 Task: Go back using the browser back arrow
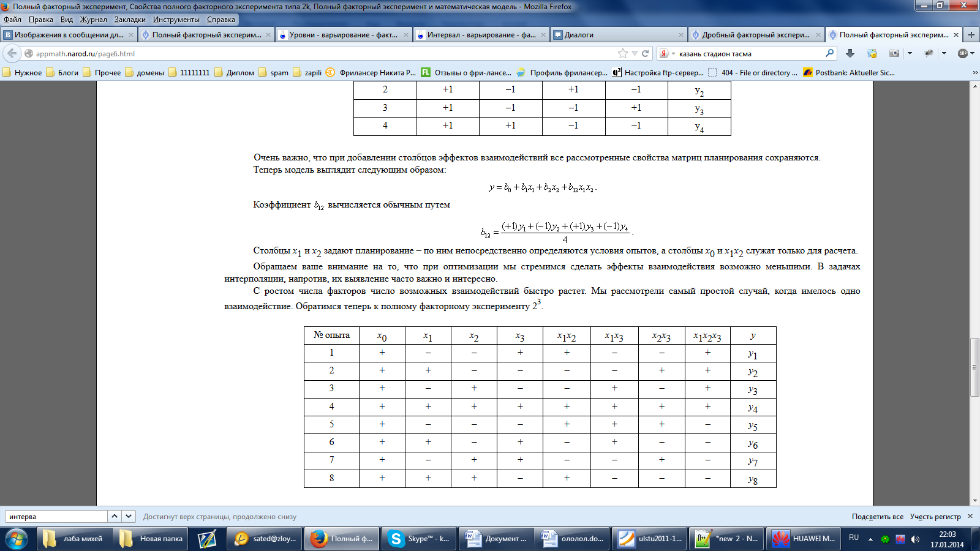point(12,53)
